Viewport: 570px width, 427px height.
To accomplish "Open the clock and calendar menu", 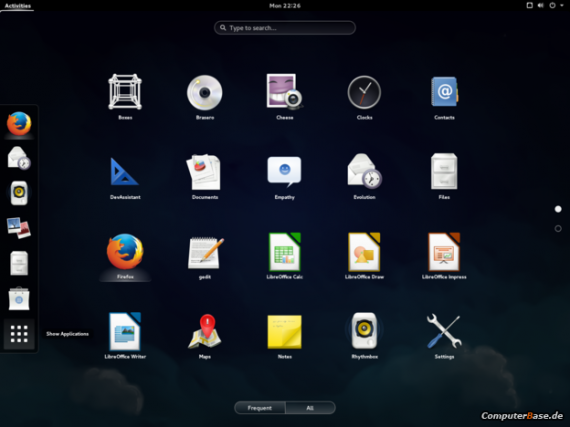I will coord(285,5).
